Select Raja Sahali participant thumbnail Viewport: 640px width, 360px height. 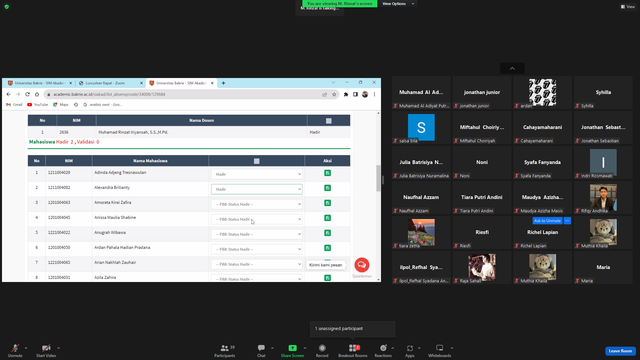[482, 267]
